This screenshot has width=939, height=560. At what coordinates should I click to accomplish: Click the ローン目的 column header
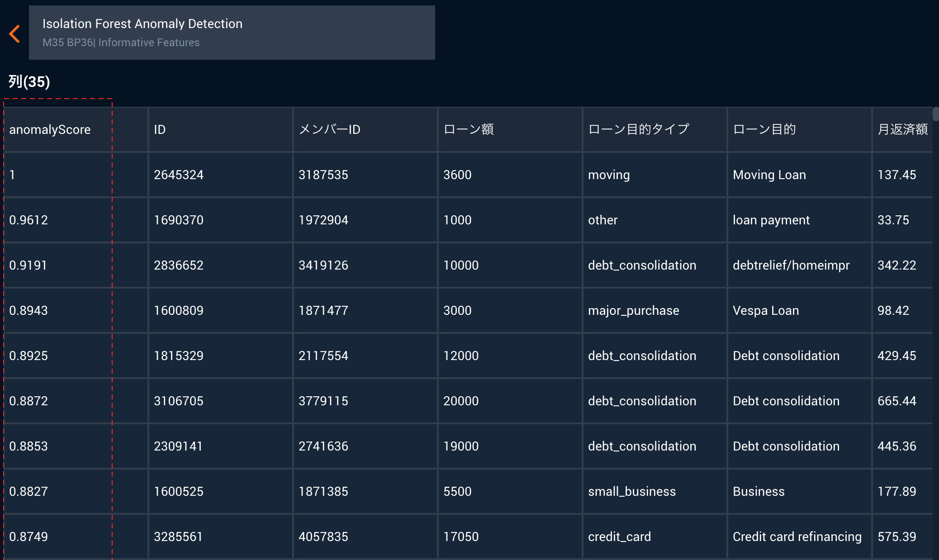point(764,129)
